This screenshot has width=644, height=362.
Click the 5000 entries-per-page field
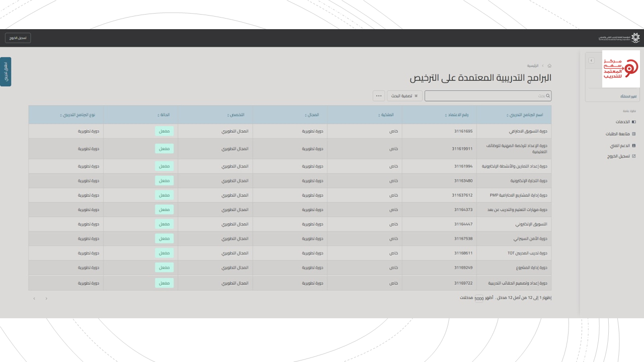(x=479, y=298)
